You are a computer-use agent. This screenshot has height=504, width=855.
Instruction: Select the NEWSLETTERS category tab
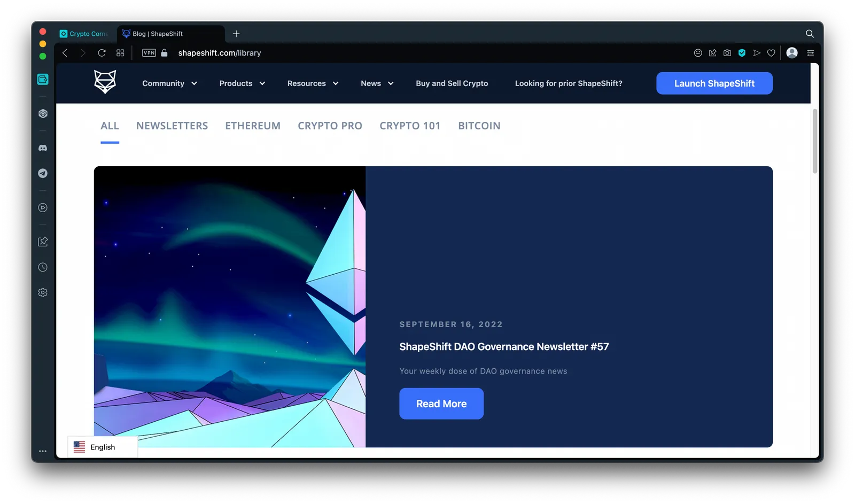(x=172, y=126)
